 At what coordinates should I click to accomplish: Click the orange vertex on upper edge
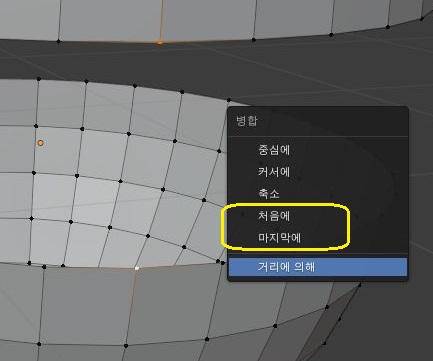(160, 42)
